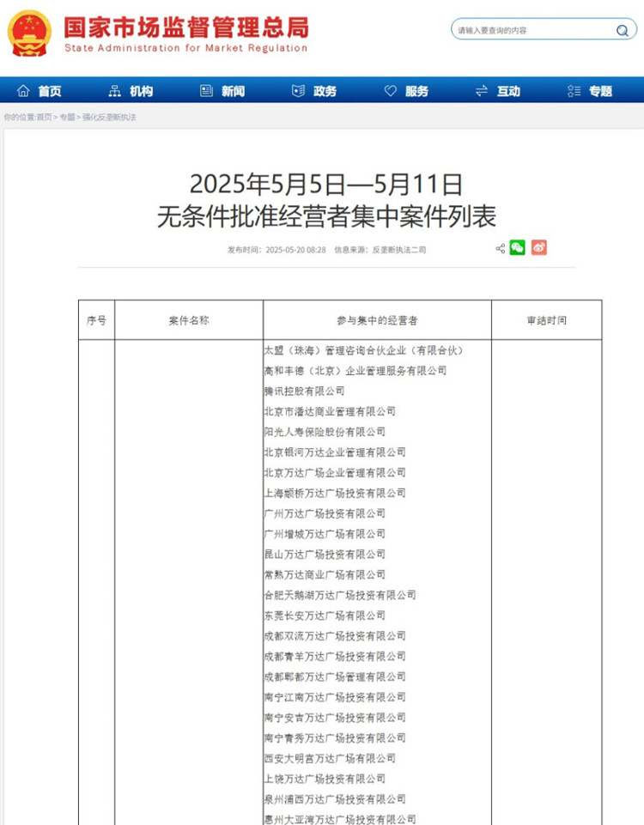The width and height of the screenshot is (644, 825).
Task: Click the share icon
Action: coord(501,248)
